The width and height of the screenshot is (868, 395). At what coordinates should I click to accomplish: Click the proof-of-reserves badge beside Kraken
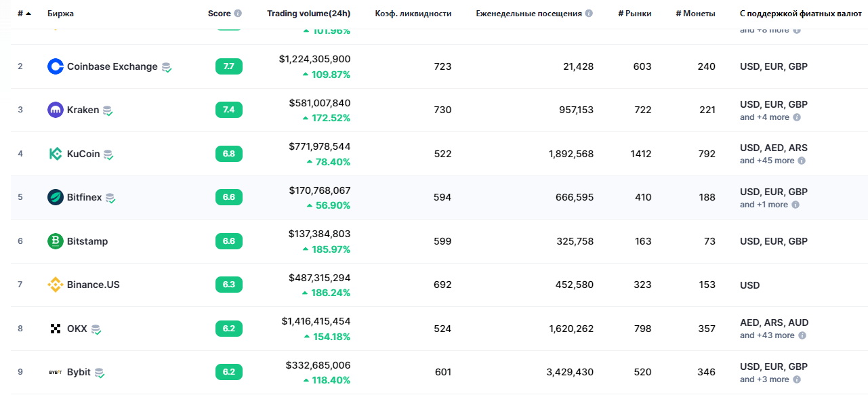(x=108, y=110)
